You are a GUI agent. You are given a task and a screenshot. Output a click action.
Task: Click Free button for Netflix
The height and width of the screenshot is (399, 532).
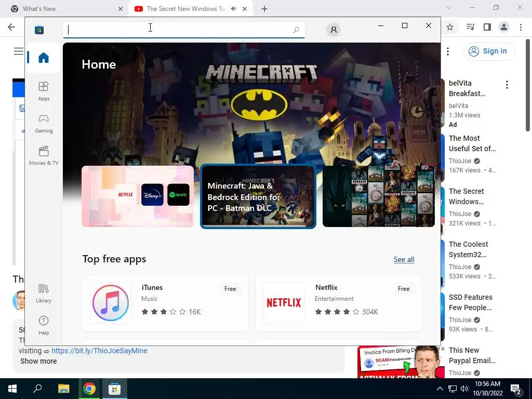(x=404, y=289)
